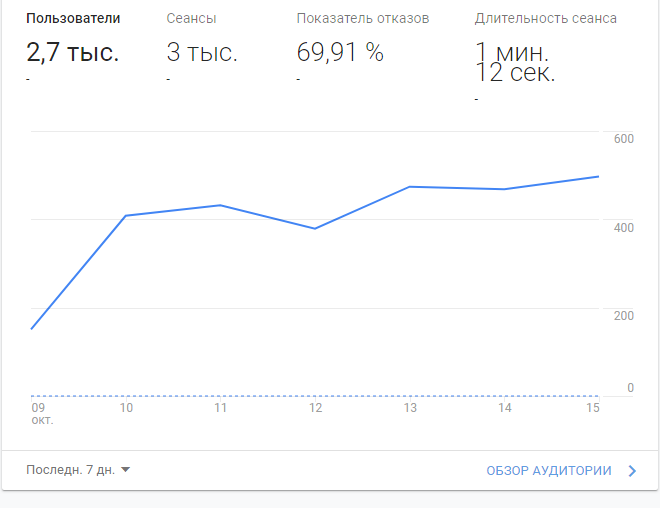This screenshot has width=660, height=508.
Task: Click the 13 date label on the axis
Action: pos(410,408)
